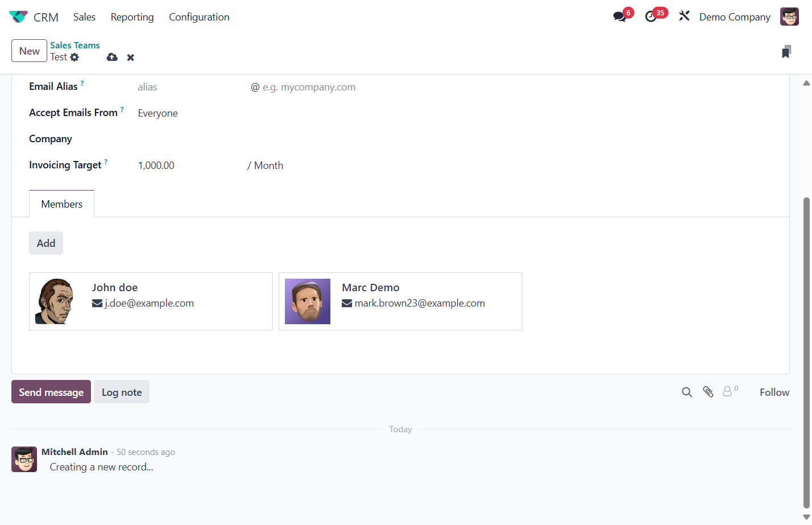Attach files using the paperclip icon
Image resolution: width=812 pixels, height=525 pixels.
pos(708,392)
